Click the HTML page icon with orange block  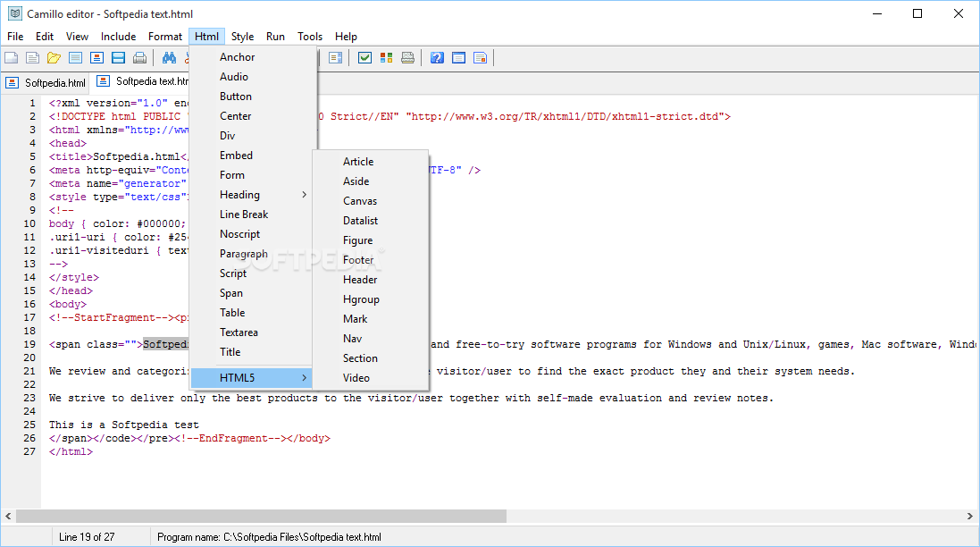tap(96, 58)
